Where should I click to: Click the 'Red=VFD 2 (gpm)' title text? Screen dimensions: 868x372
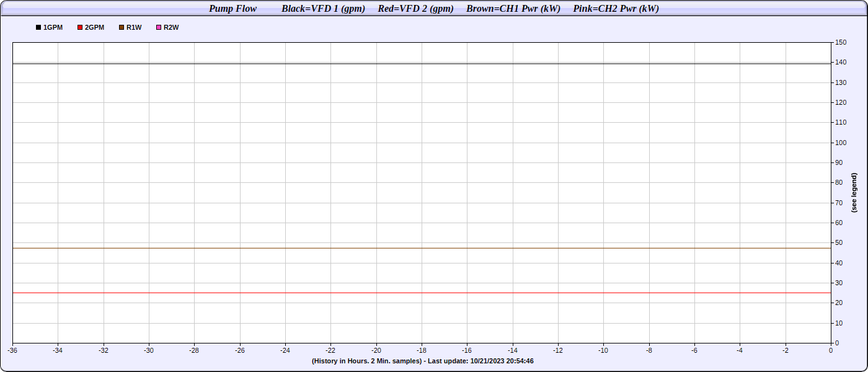click(x=415, y=9)
